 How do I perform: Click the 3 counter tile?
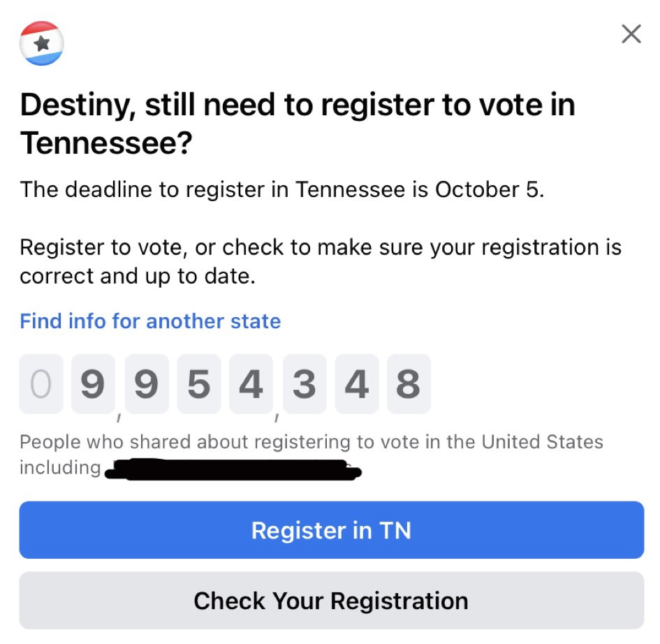(305, 384)
